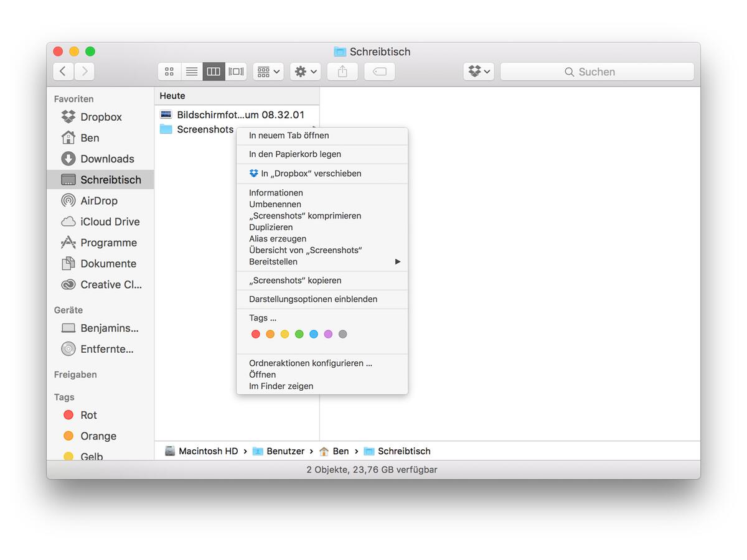Screen dimensions: 747x560
Task: Open AirDrop from the sidebar
Action: pos(100,200)
